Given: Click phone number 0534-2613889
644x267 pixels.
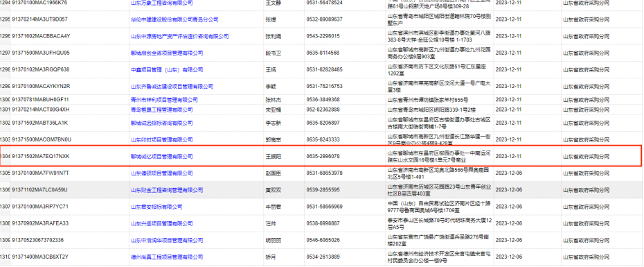Looking at the screenshot, I should (x=323, y=257).
